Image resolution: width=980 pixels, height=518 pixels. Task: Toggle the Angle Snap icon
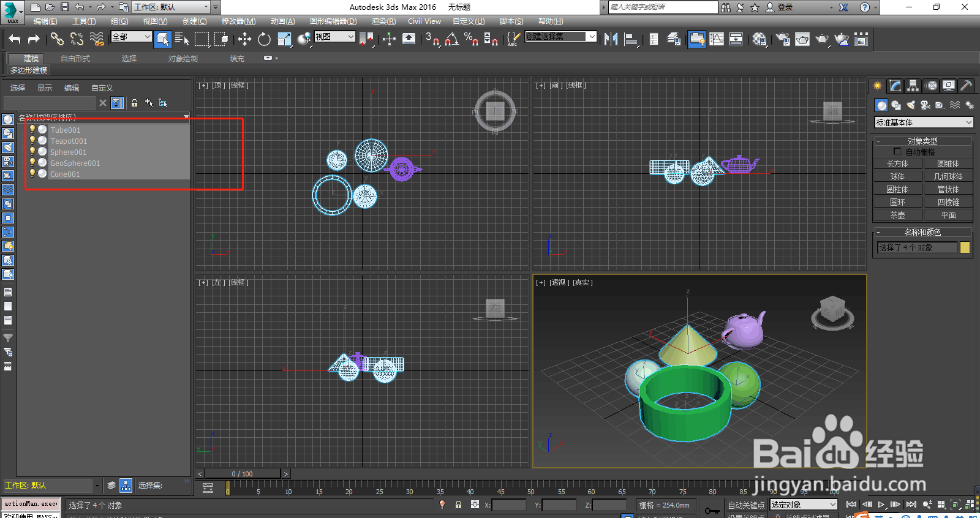(451, 39)
